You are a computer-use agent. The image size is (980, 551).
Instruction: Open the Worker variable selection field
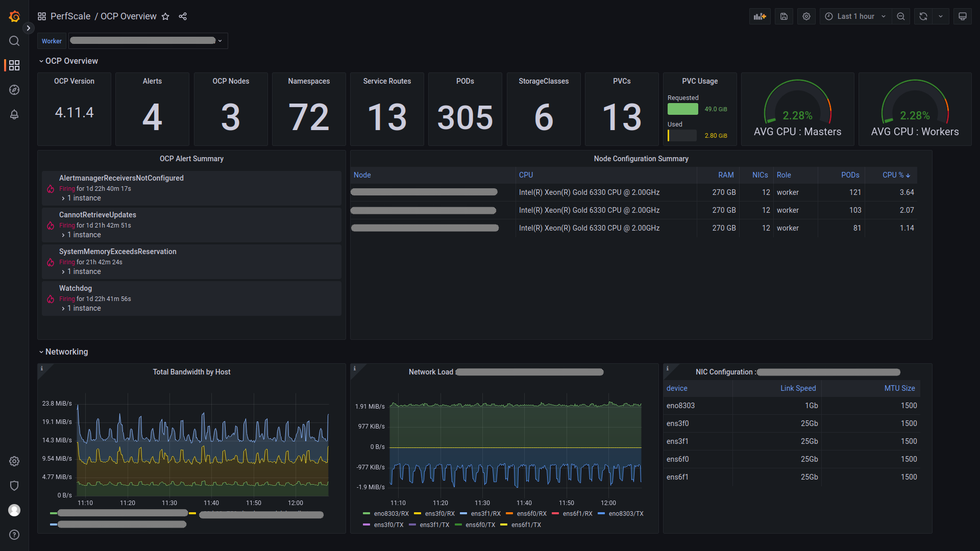coord(148,41)
